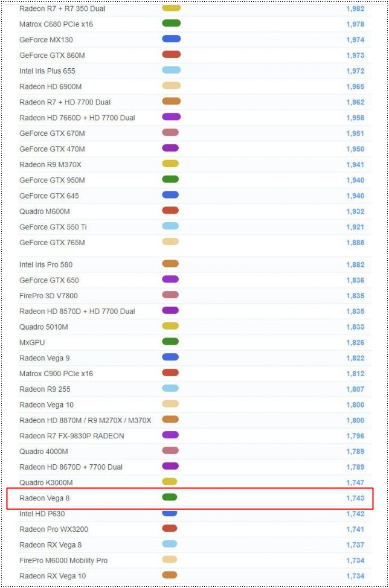Image resolution: width=389 pixels, height=588 pixels.
Task: Open Radeon HD 8570D + HD 7700 Dual
Action: coord(77,312)
